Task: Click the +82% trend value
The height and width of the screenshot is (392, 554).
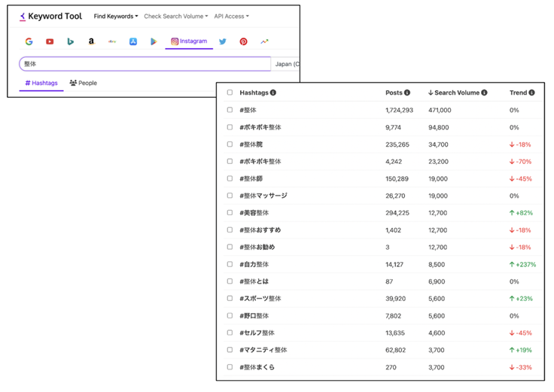Action: (x=521, y=213)
